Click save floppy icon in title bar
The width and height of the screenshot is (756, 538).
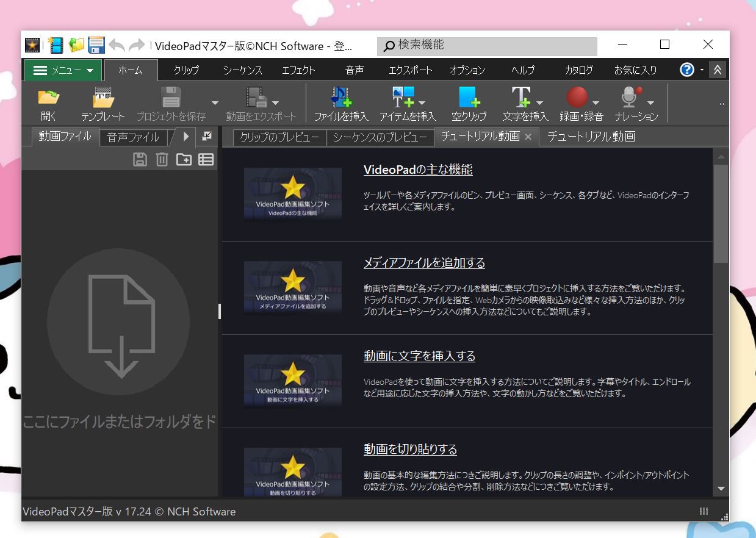coord(96,45)
